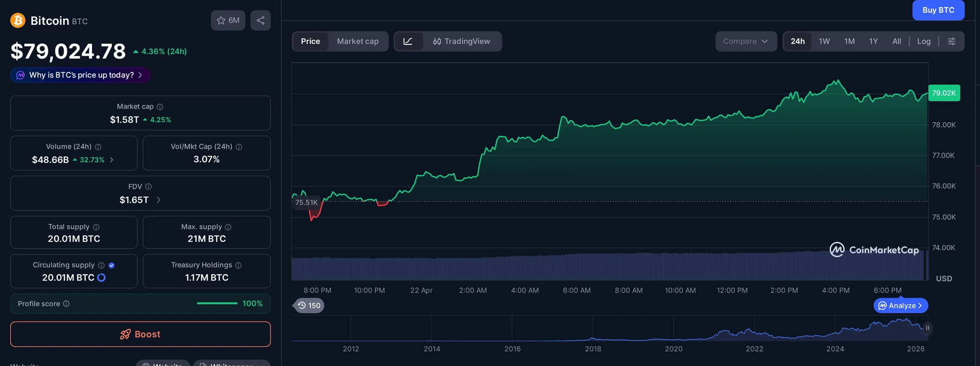Click the Total supply info icon
Image resolution: width=980 pixels, height=366 pixels.
click(96, 227)
